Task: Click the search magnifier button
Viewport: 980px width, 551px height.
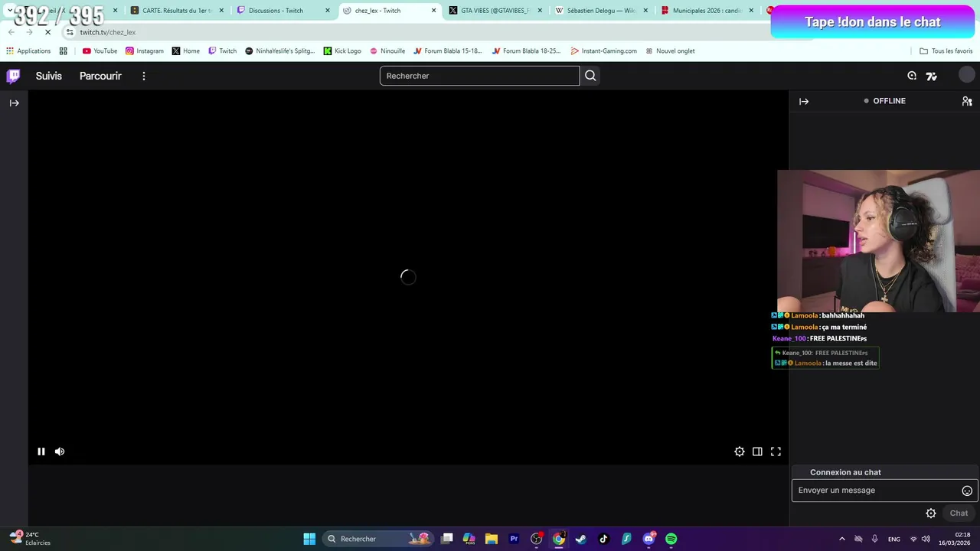Action: click(590, 76)
